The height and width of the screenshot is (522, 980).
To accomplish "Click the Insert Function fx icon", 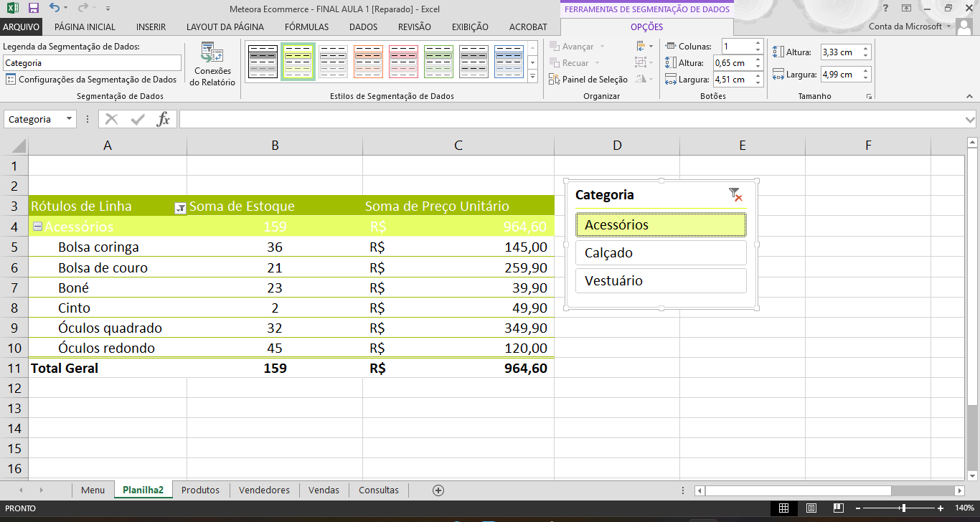I will click(164, 120).
